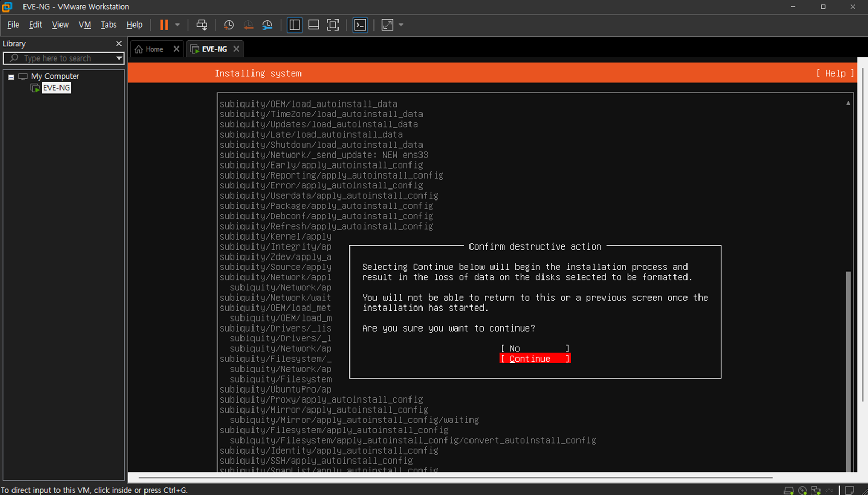Click Send Ctrl+Alt+Del toolbar icon
The width and height of the screenshot is (868, 495).
click(x=201, y=25)
